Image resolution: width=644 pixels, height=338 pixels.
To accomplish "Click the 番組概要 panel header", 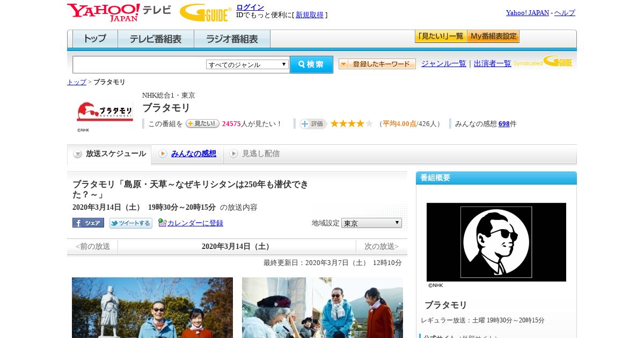I will point(496,178).
